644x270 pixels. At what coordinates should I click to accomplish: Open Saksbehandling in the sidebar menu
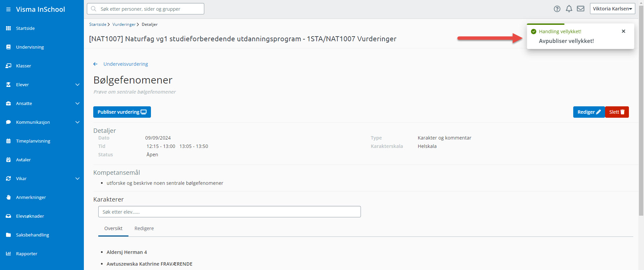33,235
